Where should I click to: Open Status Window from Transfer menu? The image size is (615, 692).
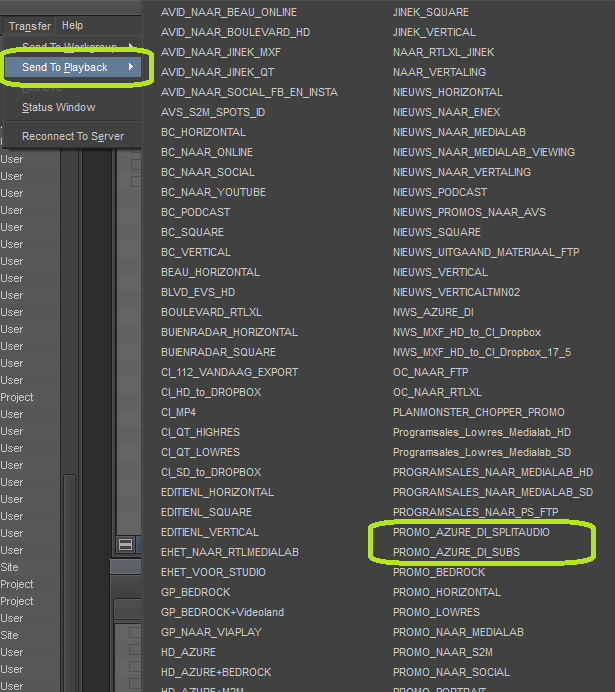[x=59, y=107]
